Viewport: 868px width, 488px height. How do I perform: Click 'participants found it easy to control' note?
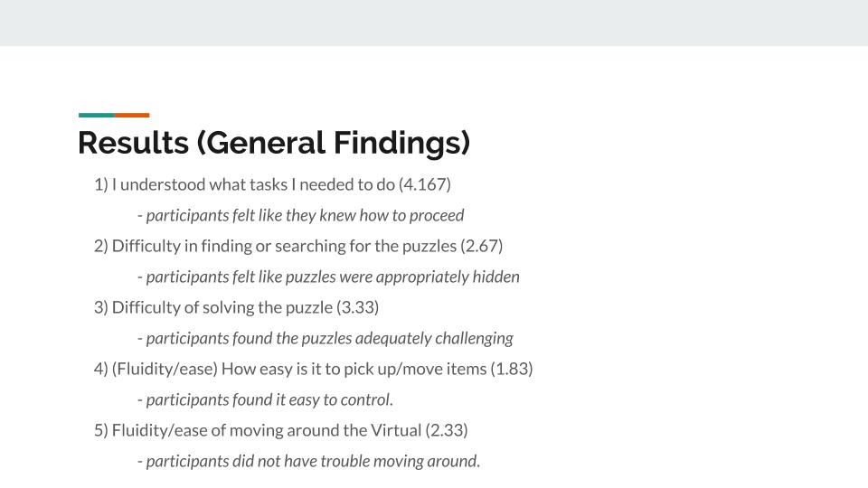click(265, 399)
